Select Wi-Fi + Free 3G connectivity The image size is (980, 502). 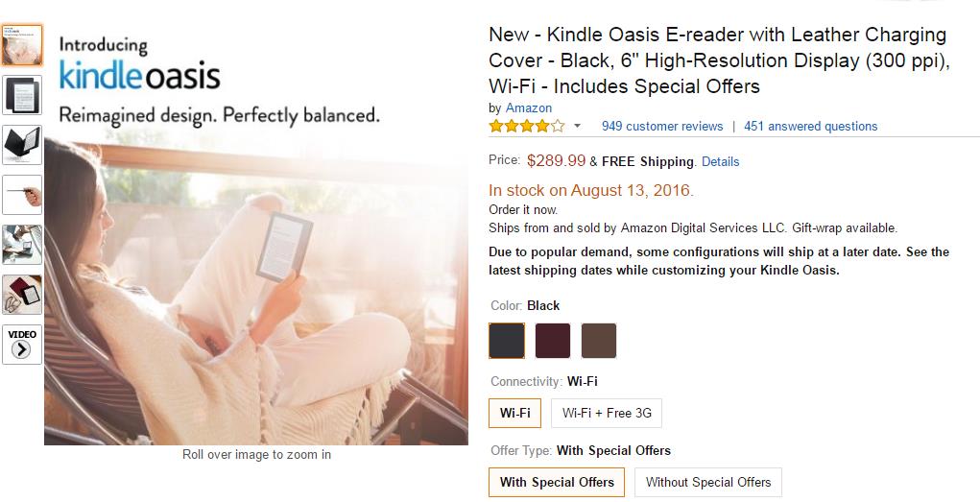coord(607,414)
